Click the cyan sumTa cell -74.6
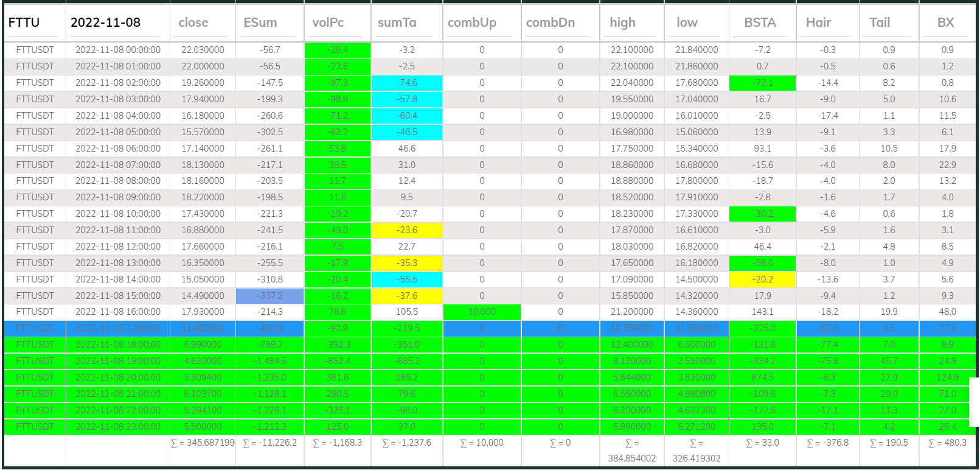Image resolution: width=980 pixels, height=470 pixels. [407, 83]
